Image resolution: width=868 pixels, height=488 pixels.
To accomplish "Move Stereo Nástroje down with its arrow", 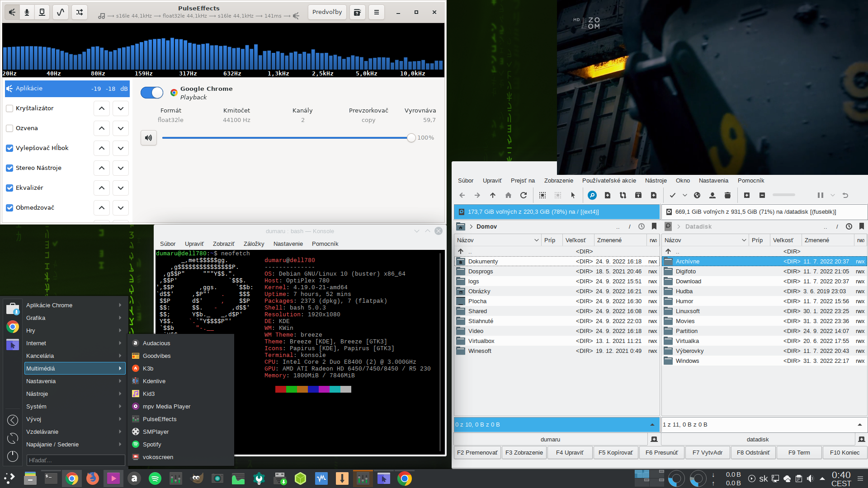I will tap(121, 168).
